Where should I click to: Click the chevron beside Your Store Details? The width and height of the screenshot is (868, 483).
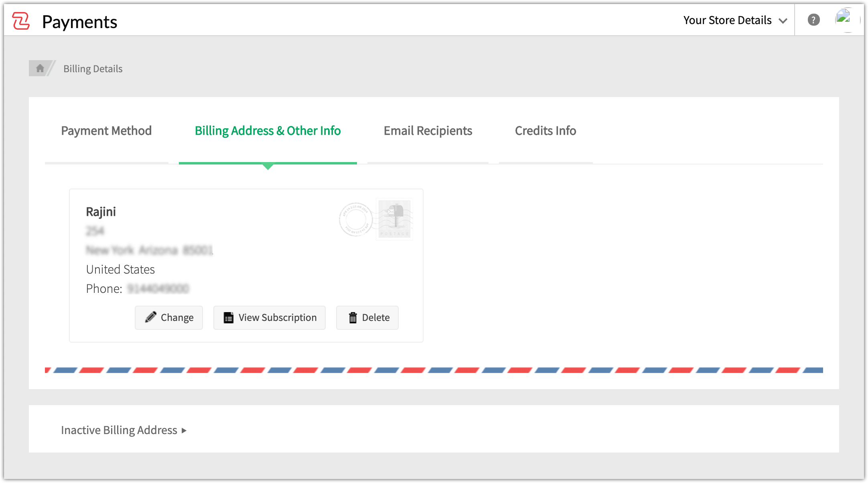[x=783, y=21]
